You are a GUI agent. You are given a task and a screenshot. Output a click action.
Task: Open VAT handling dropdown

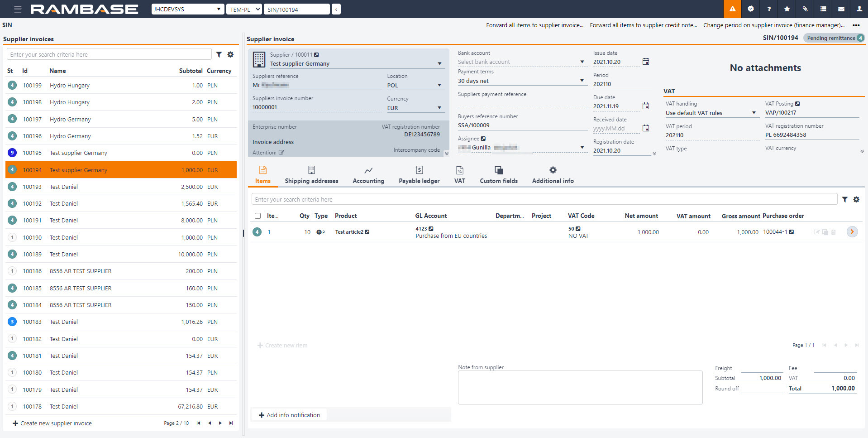[x=754, y=113]
